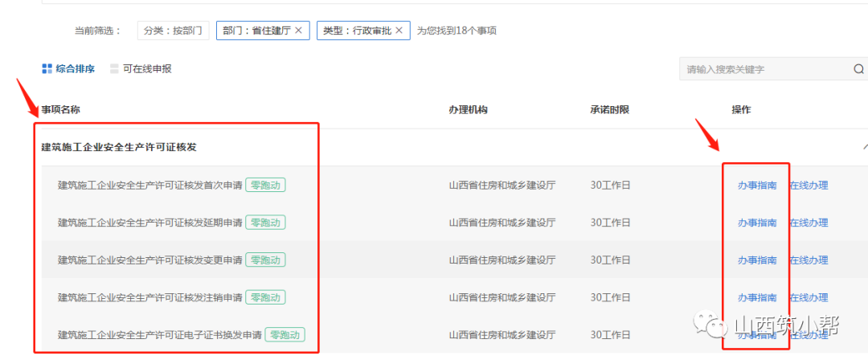Click 在线办理 for 注销申请 row
868x364 pixels.
point(809,297)
